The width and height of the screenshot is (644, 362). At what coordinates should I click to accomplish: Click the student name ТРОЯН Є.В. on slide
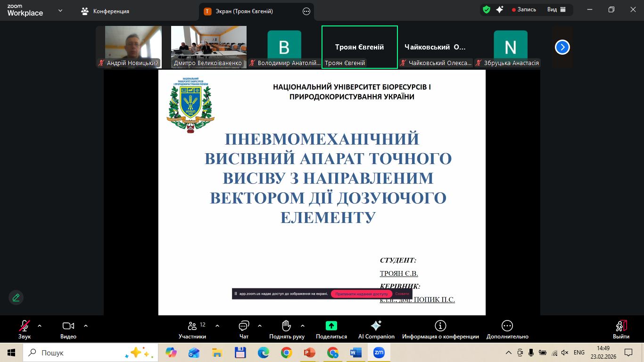[399, 273]
